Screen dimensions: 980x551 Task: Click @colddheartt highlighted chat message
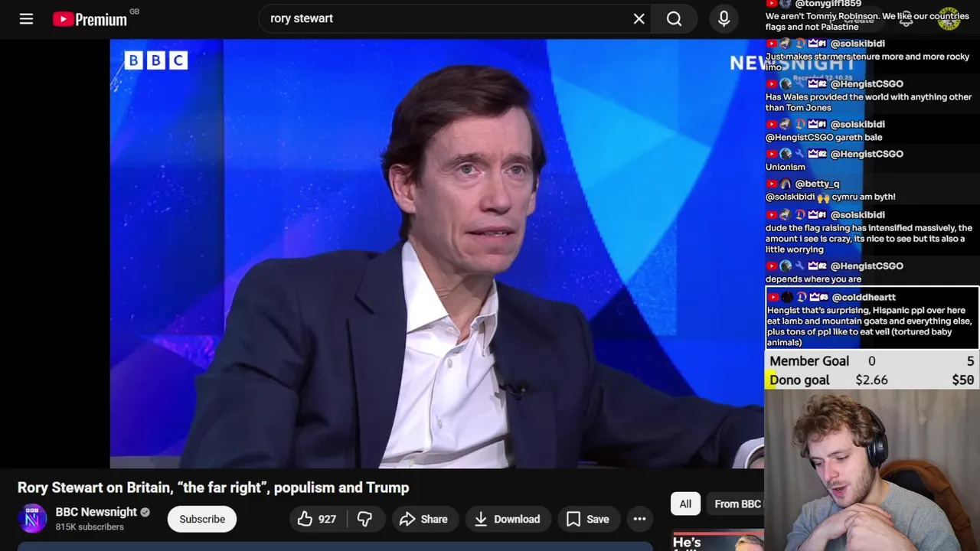(871, 319)
